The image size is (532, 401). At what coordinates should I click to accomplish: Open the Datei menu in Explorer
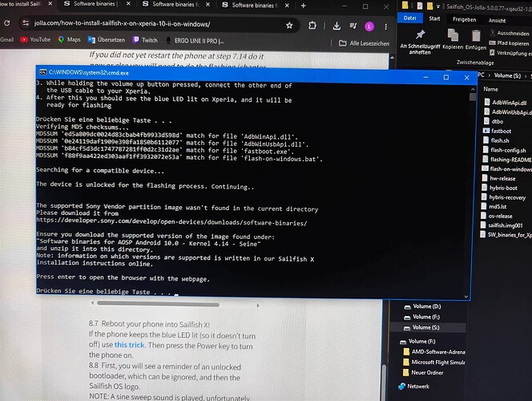click(x=410, y=18)
